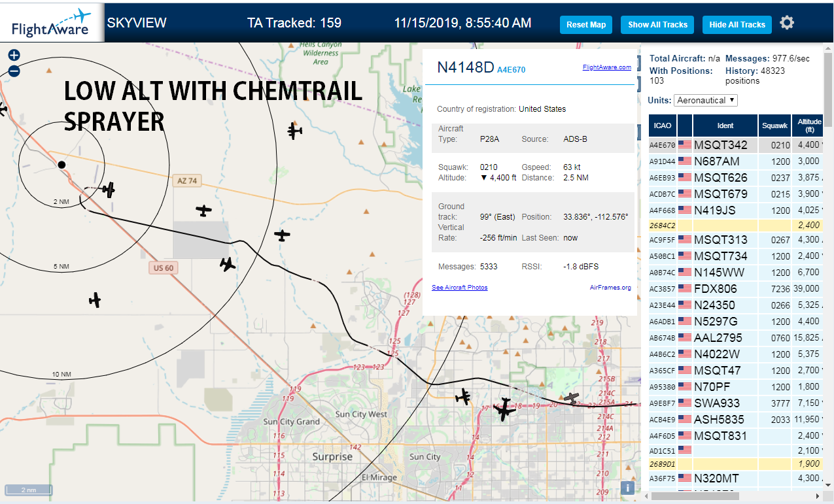This screenshot has width=834, height=504.
Task: Select the SWA933 aircraft row
Action: click(736, 403)
